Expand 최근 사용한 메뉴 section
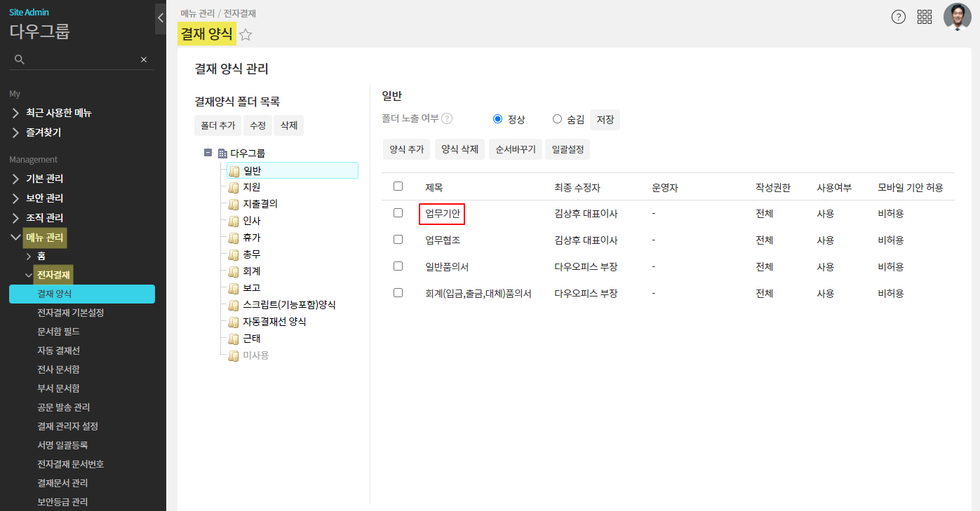The height and width of the screenshot is (511, 980). coord(58,113)
